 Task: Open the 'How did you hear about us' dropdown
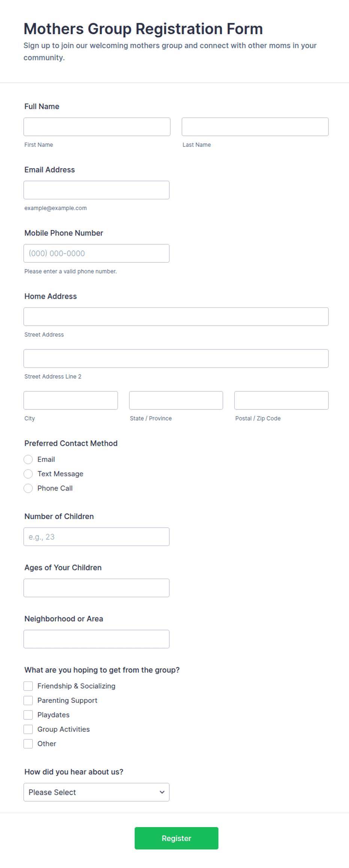pyautogui.click(x=96, y=792)
